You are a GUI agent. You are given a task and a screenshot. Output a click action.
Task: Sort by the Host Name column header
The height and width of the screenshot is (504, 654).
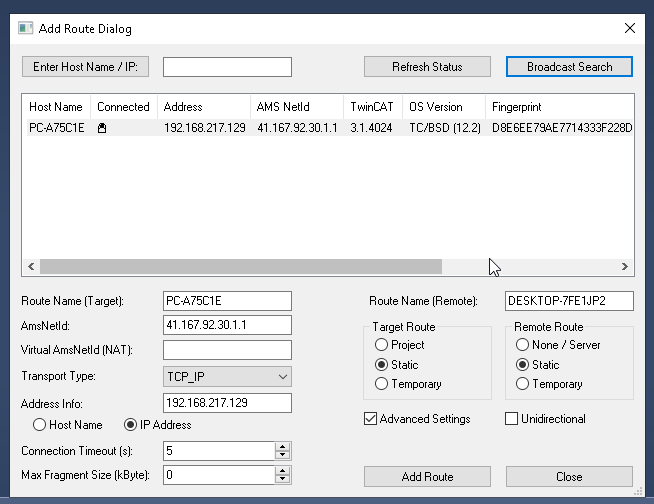[56, 107]
